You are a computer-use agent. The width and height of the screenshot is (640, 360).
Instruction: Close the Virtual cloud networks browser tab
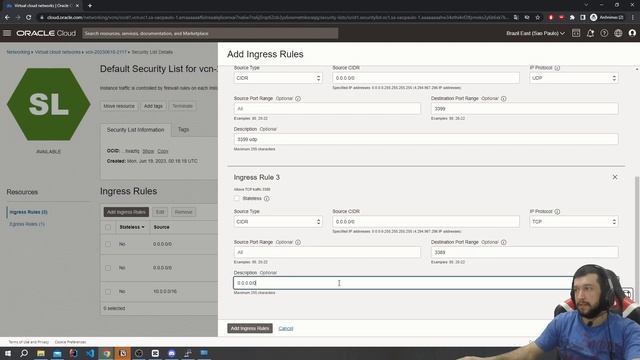(x=77, y=6)
